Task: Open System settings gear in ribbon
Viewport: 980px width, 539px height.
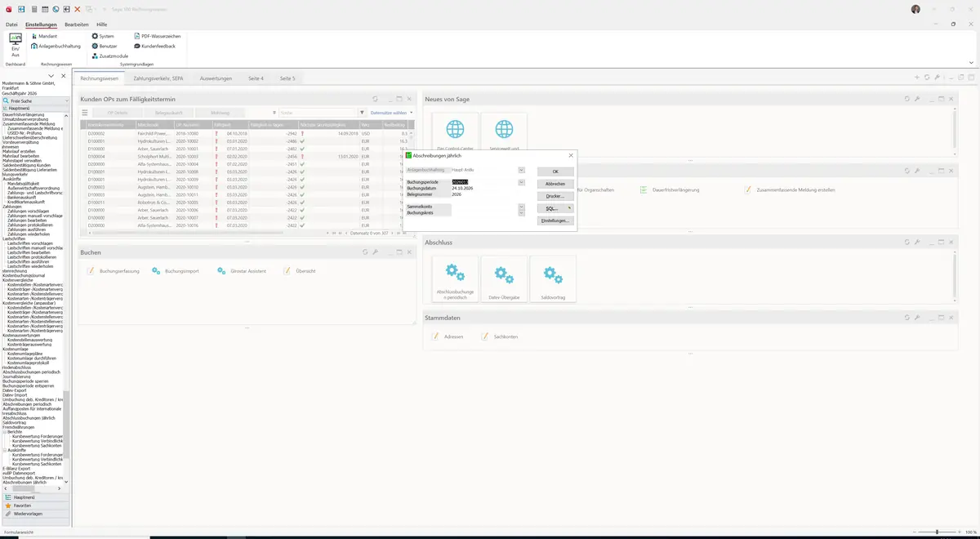Action: click(103, 37)
